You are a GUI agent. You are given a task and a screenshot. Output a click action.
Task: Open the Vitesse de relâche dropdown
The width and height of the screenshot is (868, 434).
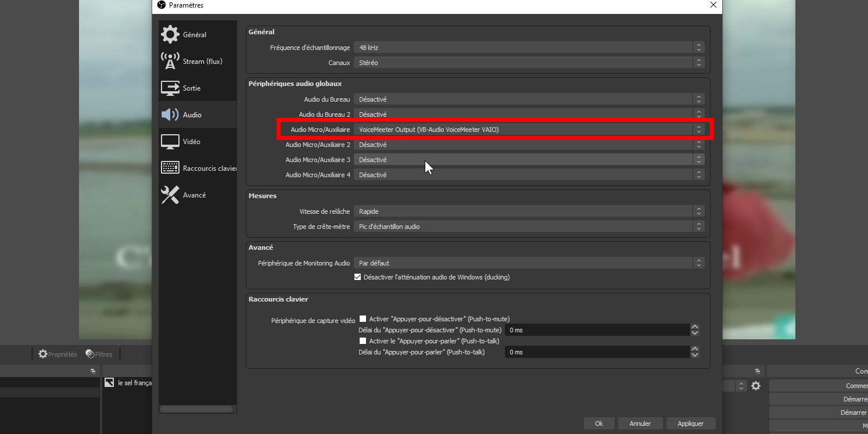pos(529,211)
